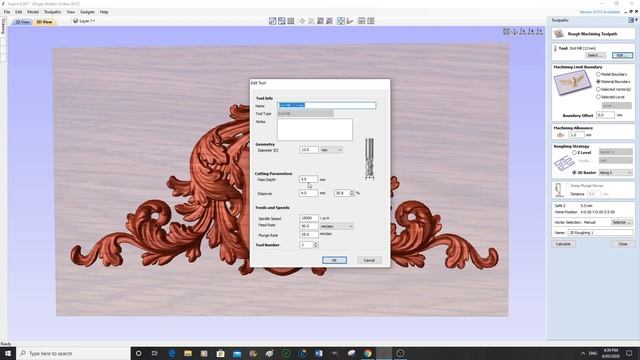Open Microsoft Store from the taskbar

[220, 353]
